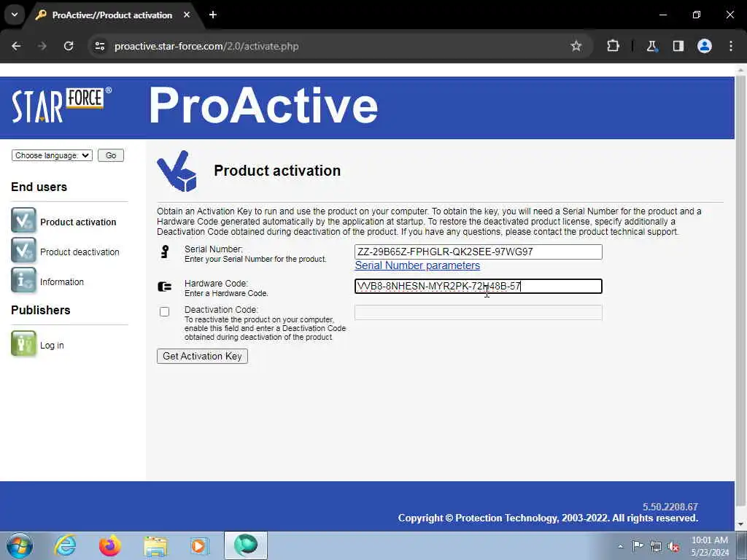The height and width of the screenshot is (560, 747).
Task: Click the Product deactivation sidebar icon
Action: [x=24, y=251]
